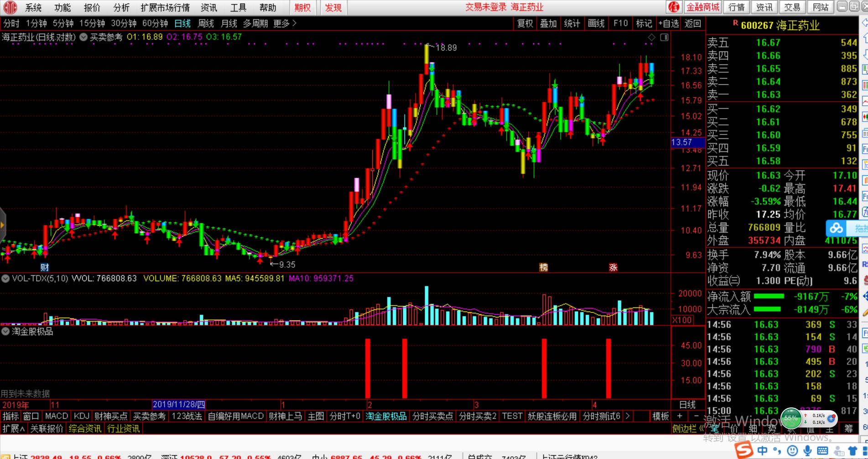Open the 扩展市场行情 menu
This screenshot has height=459, width=868.
click(x=165, y=7)
